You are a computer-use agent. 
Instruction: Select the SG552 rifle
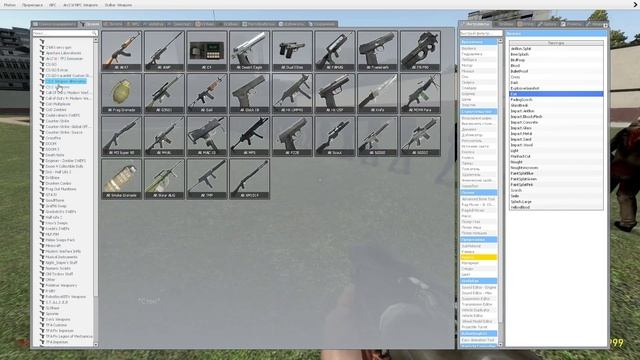[x=420, y=136]
